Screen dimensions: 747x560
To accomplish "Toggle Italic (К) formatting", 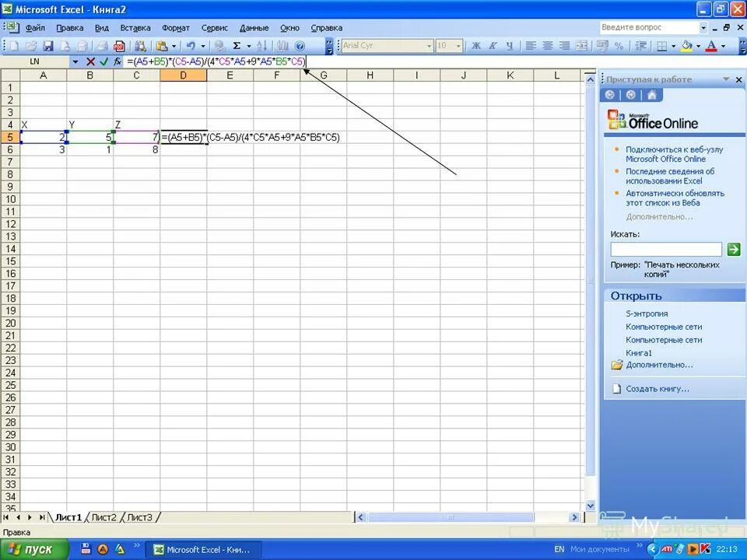I will click(493, 46).
